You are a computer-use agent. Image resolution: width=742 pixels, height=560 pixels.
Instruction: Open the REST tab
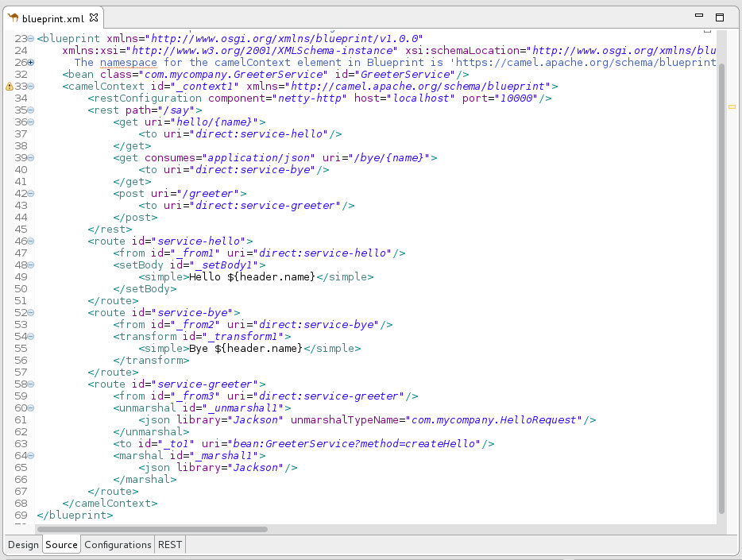(170, 545)
